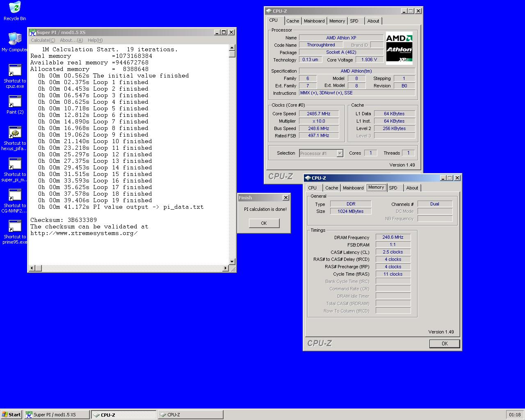Switch to Cache tab in upper CPU-Z
The image size is (525, 420).
click(x=293, y=21)
